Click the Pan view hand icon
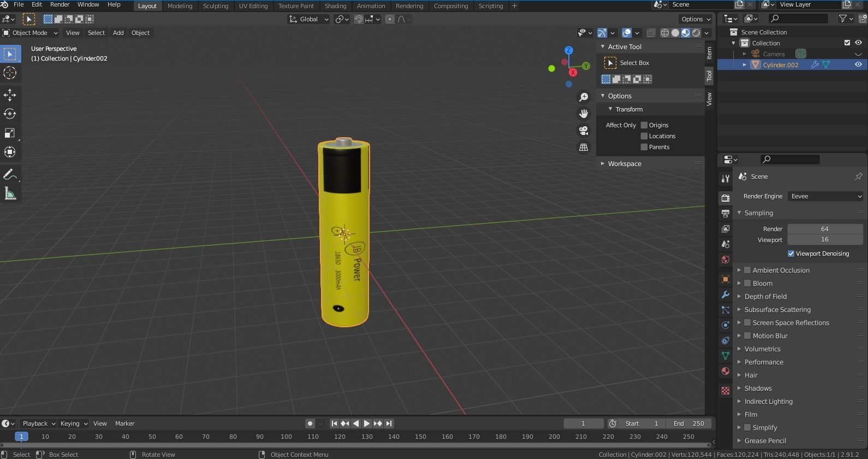 (584, 114)
